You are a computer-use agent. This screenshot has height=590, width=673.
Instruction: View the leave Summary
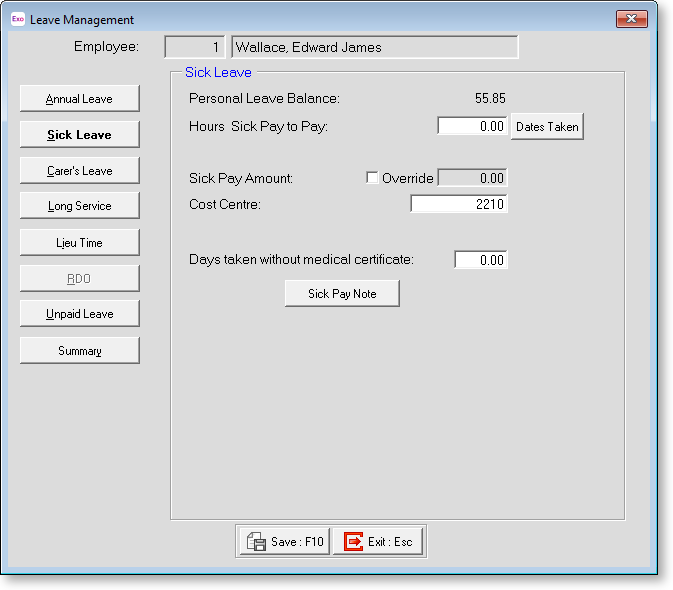[79, 351]
